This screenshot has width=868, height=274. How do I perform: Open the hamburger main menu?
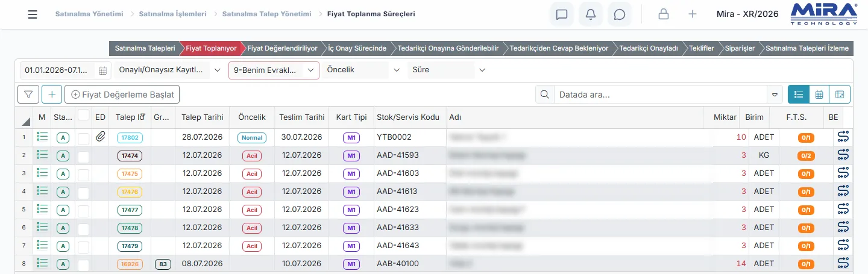tap(33, 14)
